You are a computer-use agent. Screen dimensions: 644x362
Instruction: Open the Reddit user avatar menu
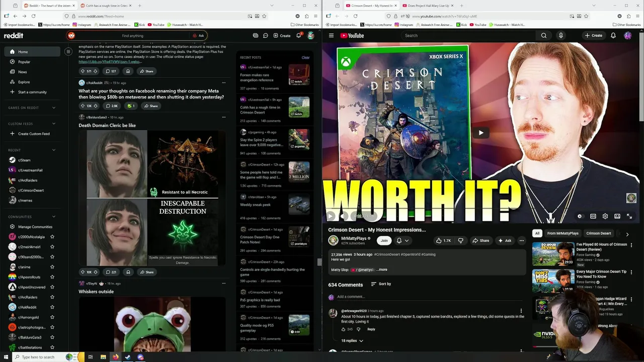[311, 36]
